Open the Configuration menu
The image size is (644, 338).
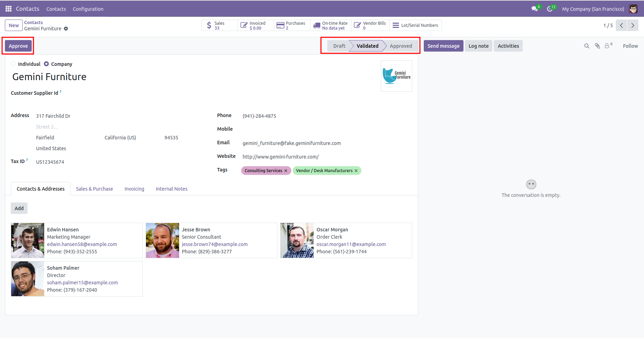88,9
